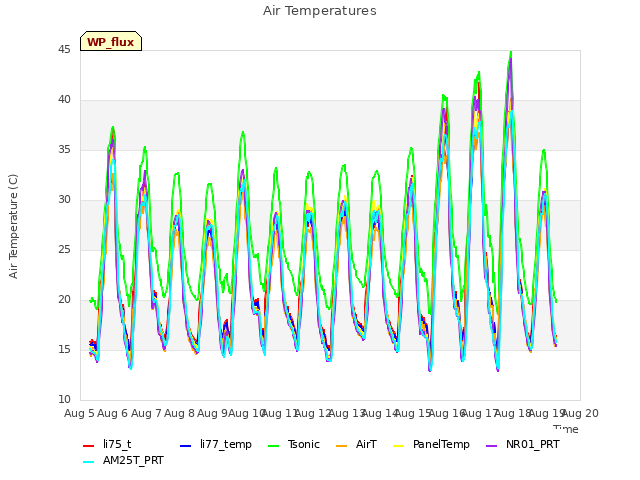Click the green Tsonic color marker
This screenshot has width=640, height=480.
click(x=273, y=446)
